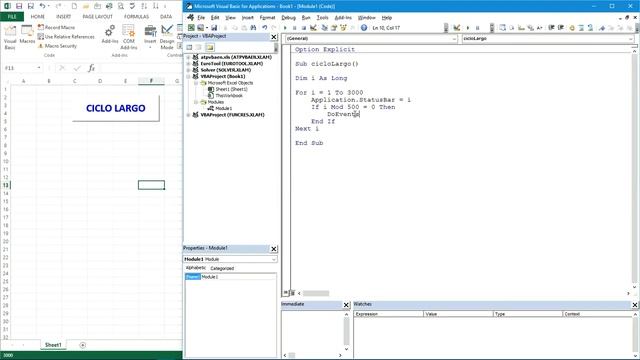Toggle Design Mode icon in VBA standard toolbar
The image size is (640, 360).
click(x=313, y=28)
